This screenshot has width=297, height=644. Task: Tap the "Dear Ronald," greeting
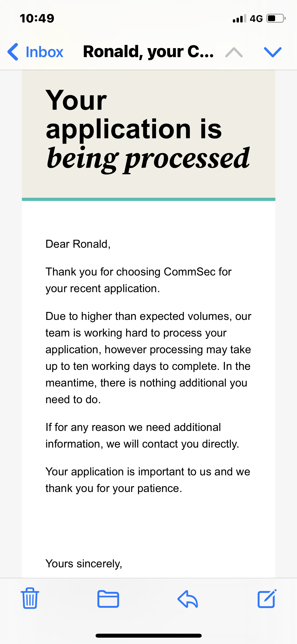coord(78,244)
